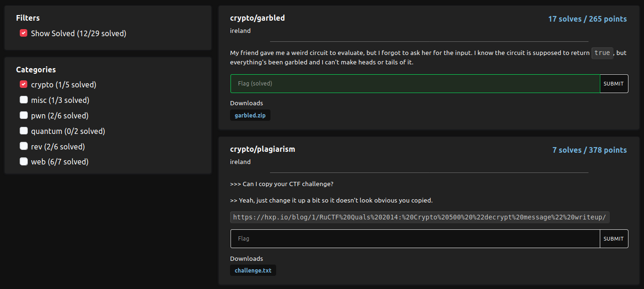Uncheck the Show Solved checkbox
The height and width of the screenshot is (289, 644).
point(24,33)
